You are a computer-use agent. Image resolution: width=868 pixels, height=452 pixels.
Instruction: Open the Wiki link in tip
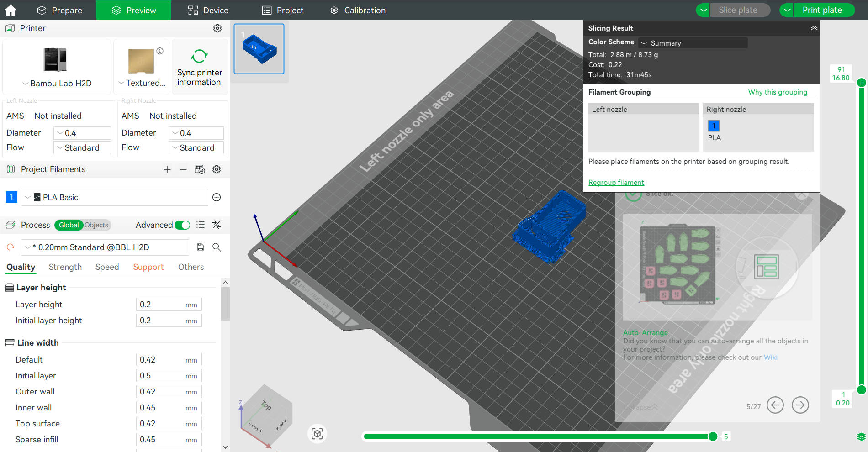tap(770, 357)
